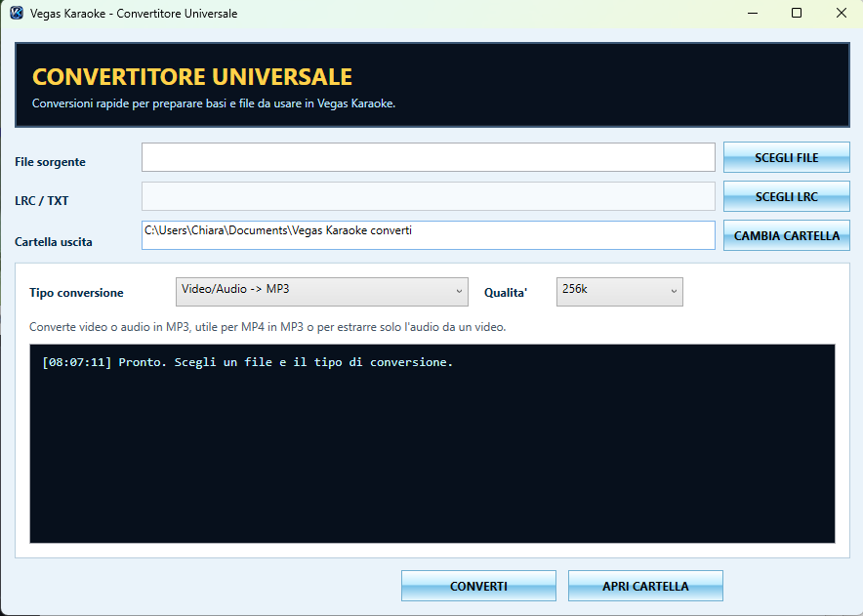
Task: Click the 'Tipo conversione' label
Action: [76, 293]
